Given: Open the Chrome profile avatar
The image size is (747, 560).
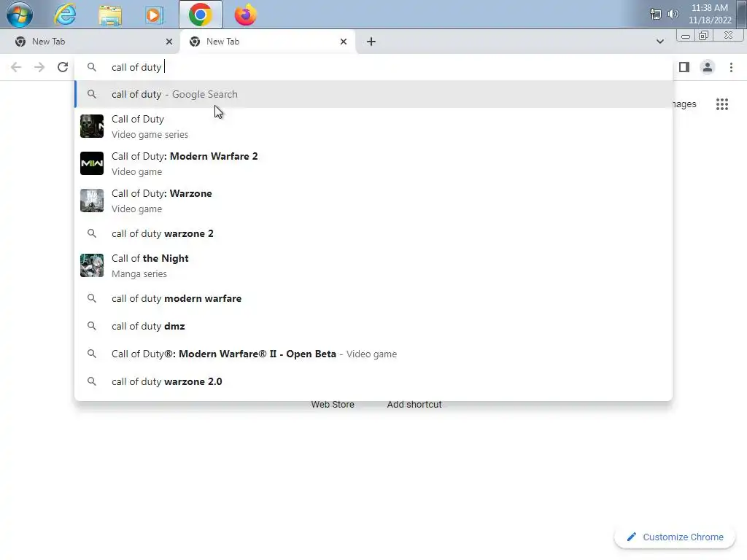Looking at the screenshot, I should (708, 67).
